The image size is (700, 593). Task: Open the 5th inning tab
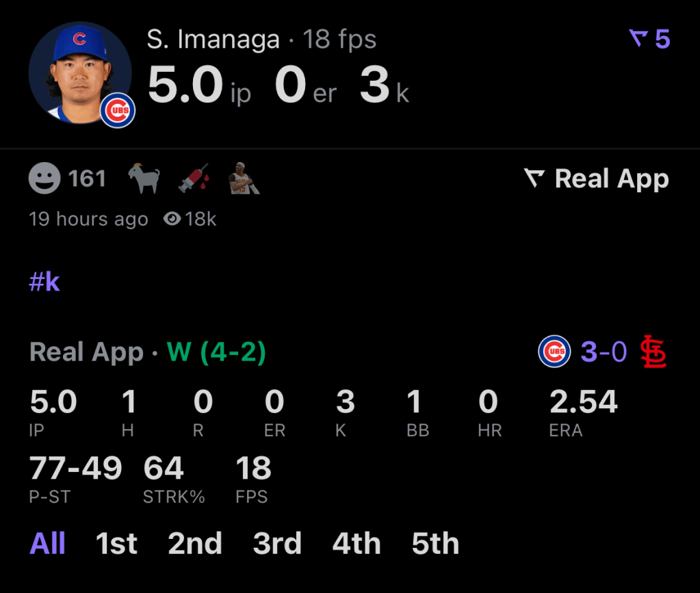435,544
